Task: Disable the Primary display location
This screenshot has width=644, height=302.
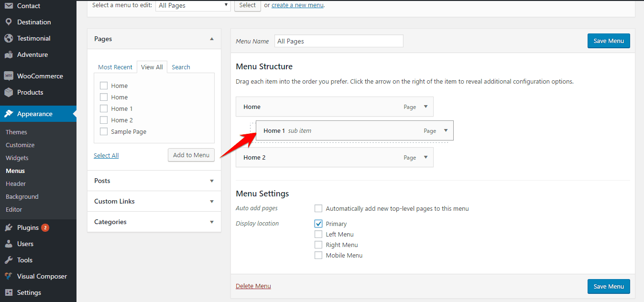Action: (x=318, y=223)
